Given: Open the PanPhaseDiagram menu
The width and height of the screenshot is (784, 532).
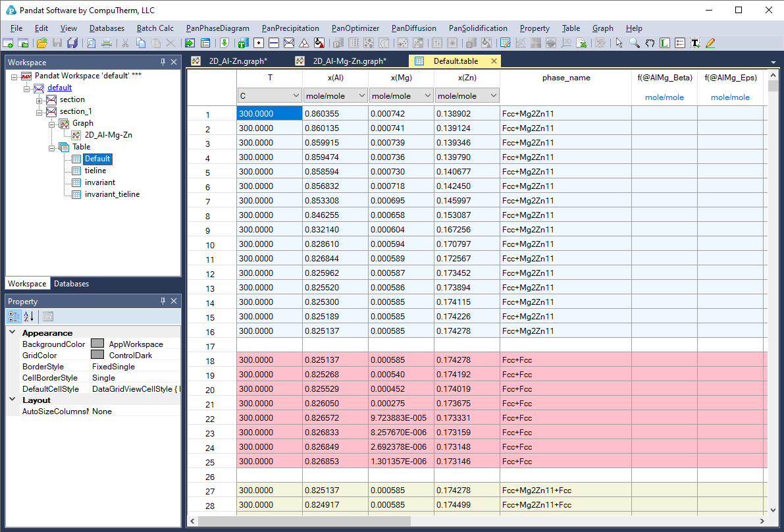Looking at the screenshot, I should [x=217, y=28].
